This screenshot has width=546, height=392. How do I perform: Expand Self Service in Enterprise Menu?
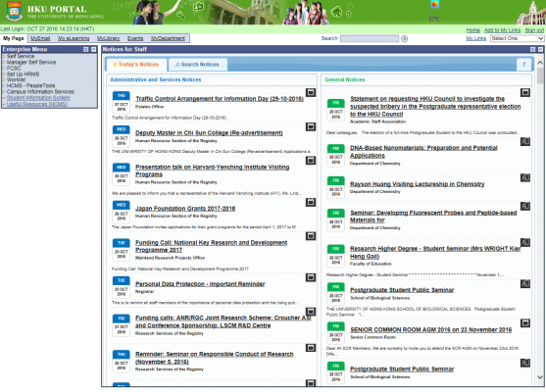pyautogui.click(x=21, y=56)
